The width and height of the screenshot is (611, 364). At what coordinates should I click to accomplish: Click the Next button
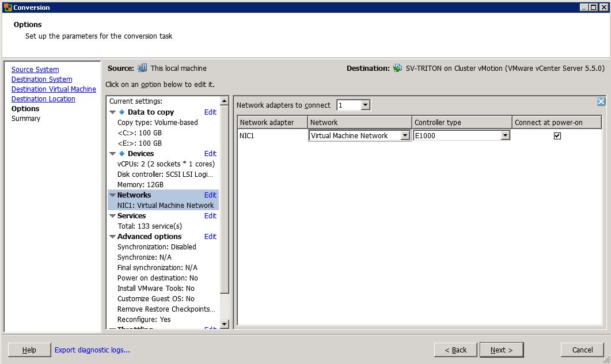click(x=501, y=350)
